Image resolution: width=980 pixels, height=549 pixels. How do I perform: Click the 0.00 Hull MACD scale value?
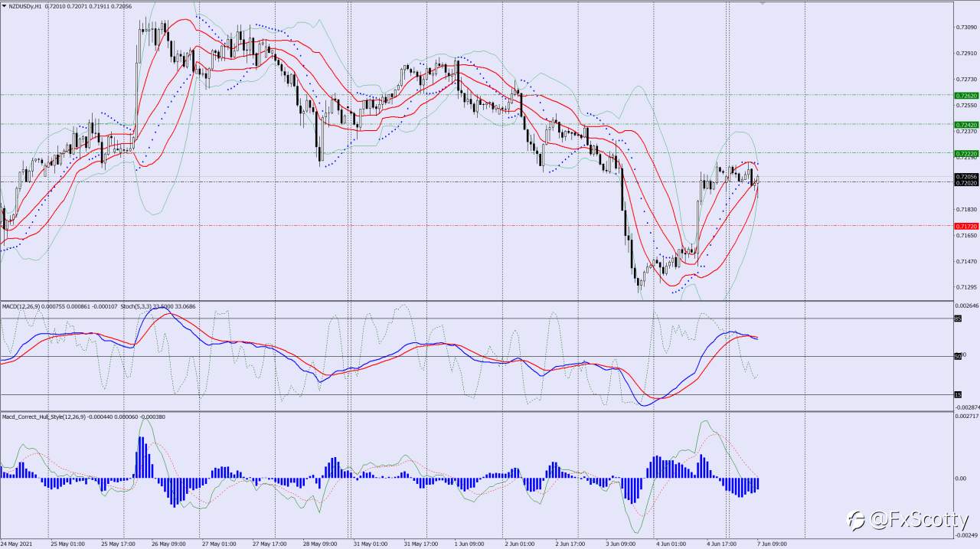tap(962, 479)
